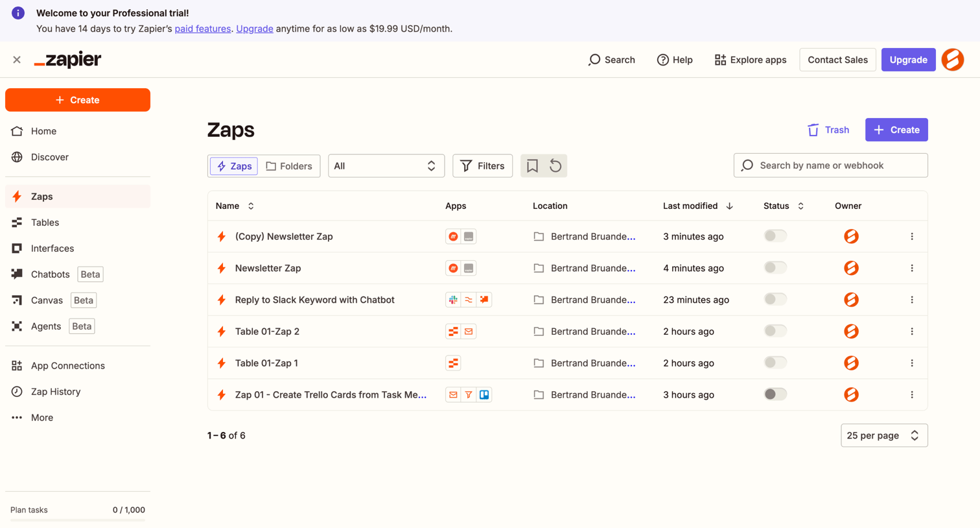The height and width of the screenshot is (528, 980).
Task: Focus the Search by name or webhook field
Action: pos(830,165)
